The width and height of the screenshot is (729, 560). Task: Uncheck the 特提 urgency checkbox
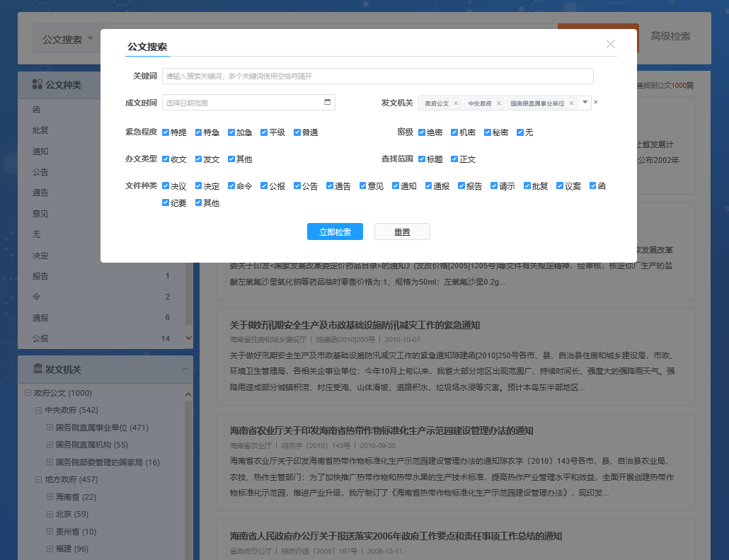pos(166,132)
